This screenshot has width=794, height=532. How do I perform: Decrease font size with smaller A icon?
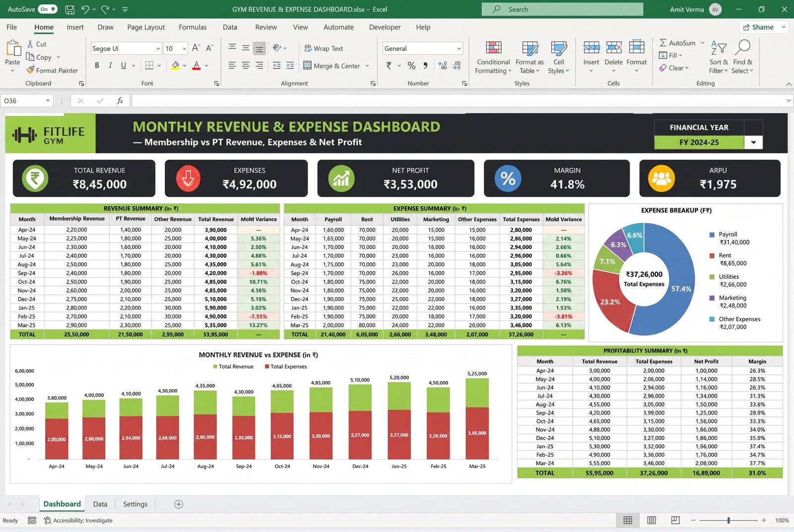pos(209,48)
